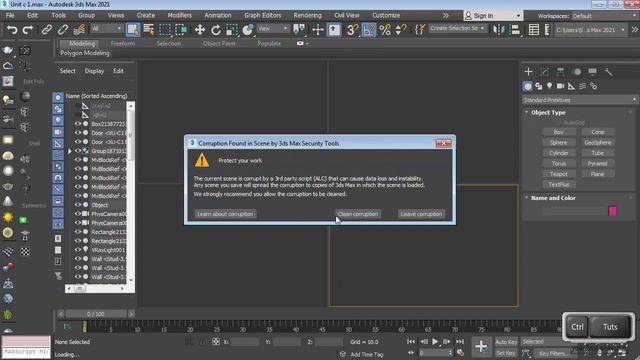640x360 pixels.
Task: Click the Mirror tool icon
Action: (498, 30)
